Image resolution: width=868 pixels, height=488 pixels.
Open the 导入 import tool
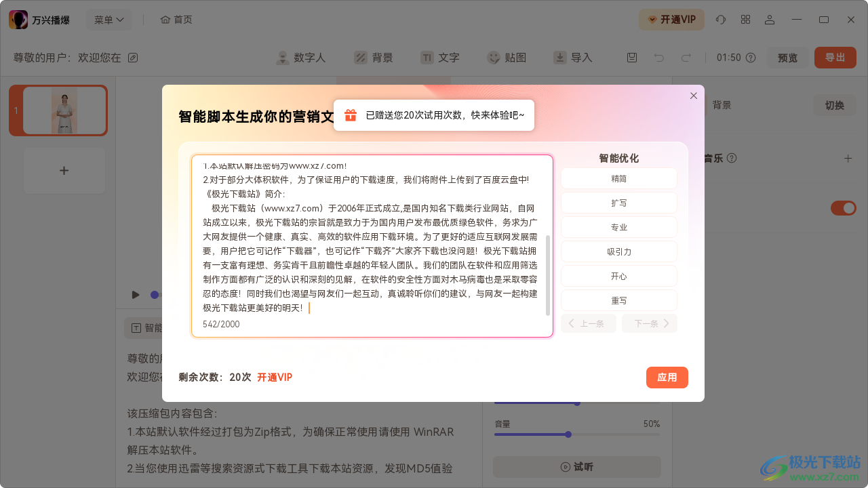(573, 58)
